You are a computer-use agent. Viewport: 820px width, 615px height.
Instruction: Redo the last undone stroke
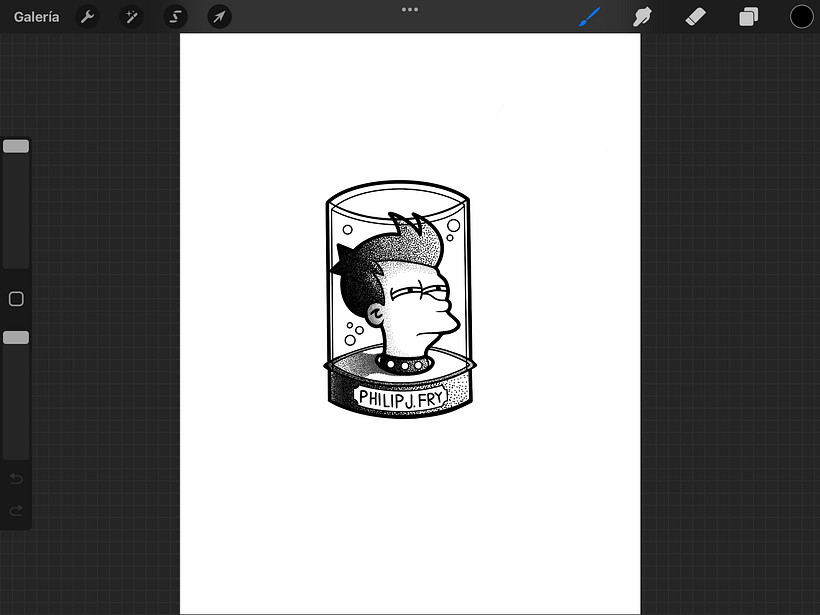click(x=16, y=510)
